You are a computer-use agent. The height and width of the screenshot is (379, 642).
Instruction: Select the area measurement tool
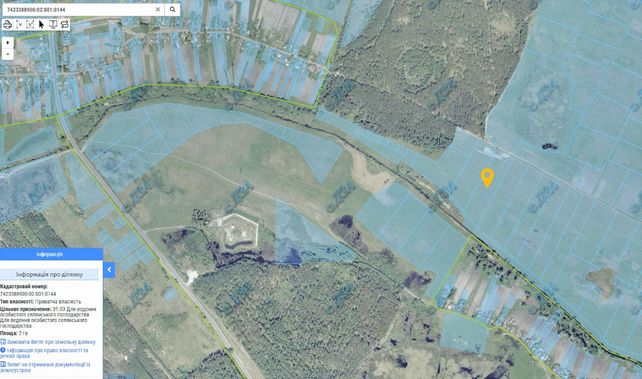pos(30,25)
